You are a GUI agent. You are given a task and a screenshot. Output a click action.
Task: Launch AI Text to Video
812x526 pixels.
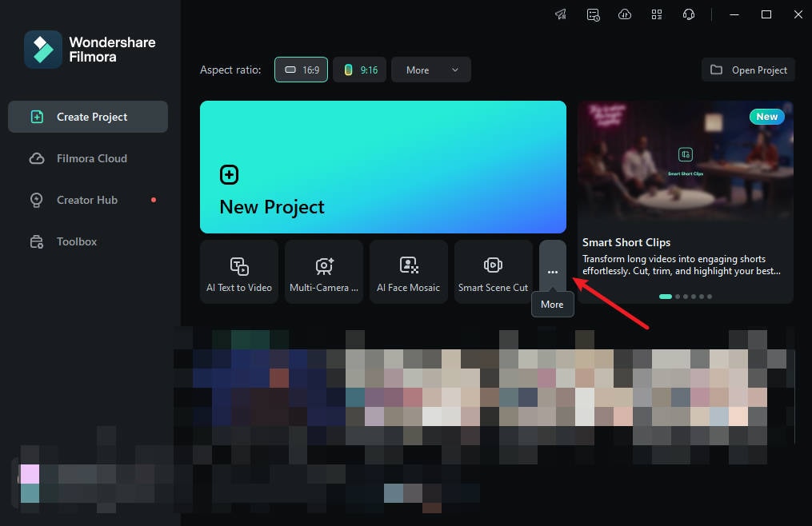[x=239, y=272]
